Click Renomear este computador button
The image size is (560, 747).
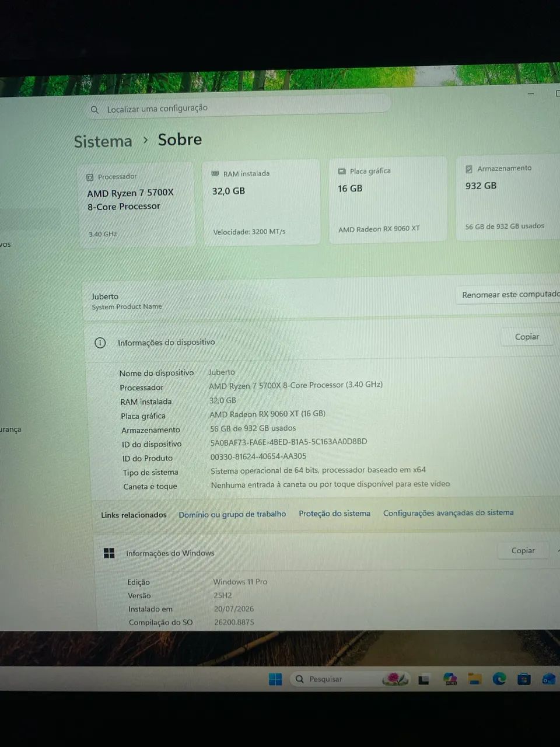coord(509,295)
